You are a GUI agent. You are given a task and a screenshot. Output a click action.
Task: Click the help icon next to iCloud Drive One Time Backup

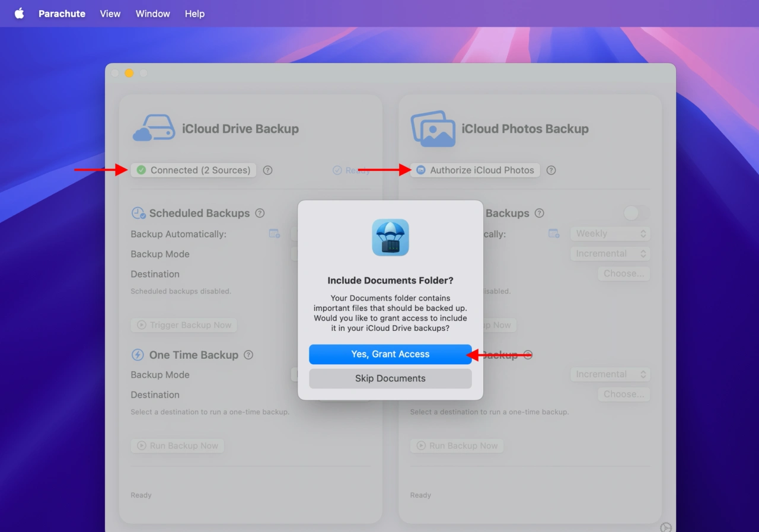[248, 355]
